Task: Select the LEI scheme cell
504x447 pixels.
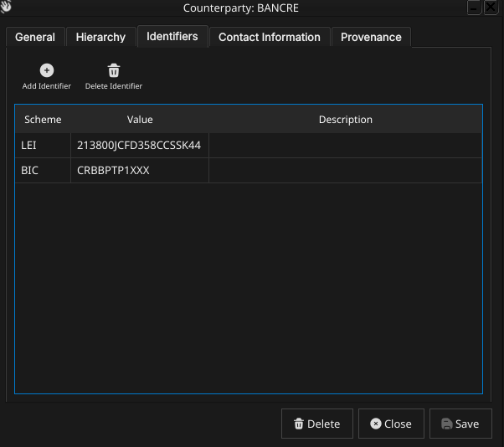Action: 43,146
